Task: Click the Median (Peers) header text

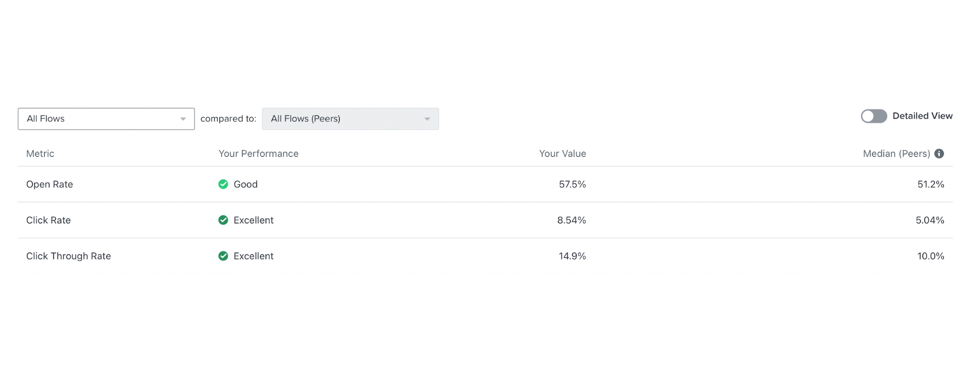Action: tap(896, 153)
